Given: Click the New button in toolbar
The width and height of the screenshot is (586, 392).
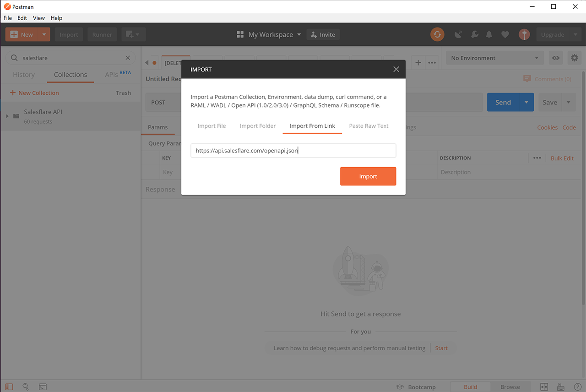Looking at the screenshot, I should click(x=22, y=34).
